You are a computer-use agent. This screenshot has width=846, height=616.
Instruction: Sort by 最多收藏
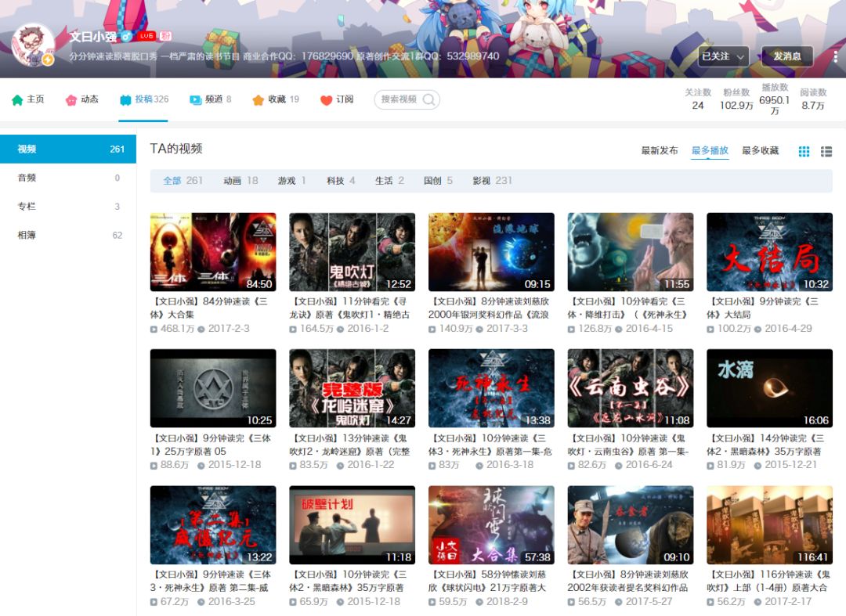pos(760,150)
